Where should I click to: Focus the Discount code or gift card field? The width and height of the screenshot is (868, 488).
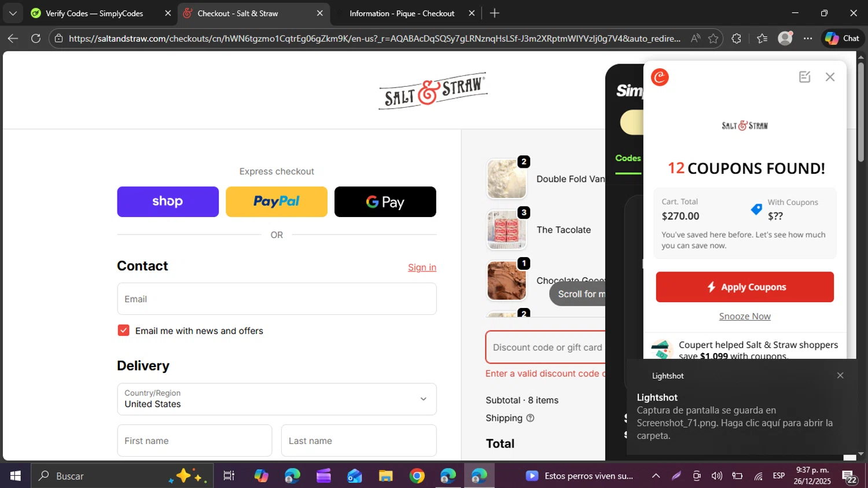coord(546,347)
